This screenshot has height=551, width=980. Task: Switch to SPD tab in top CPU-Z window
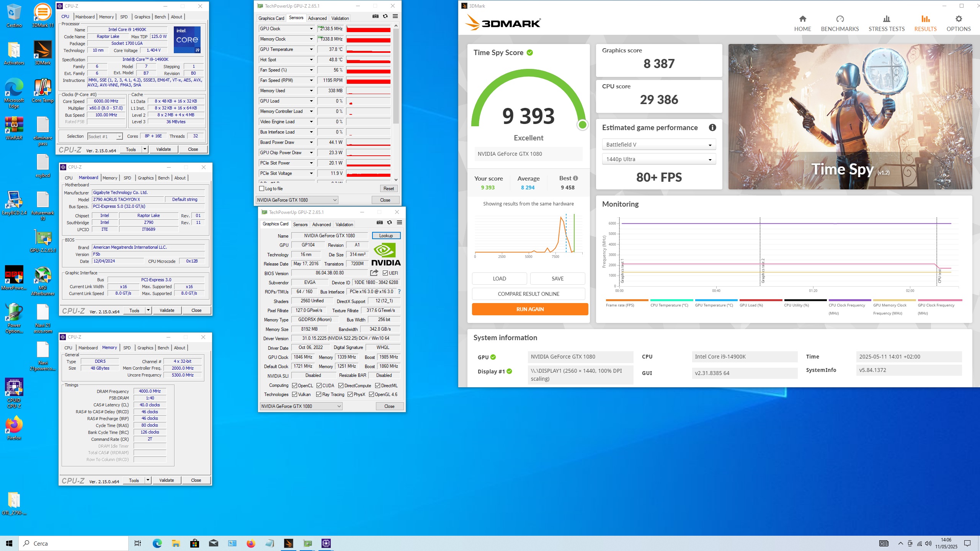pos(124,17)
